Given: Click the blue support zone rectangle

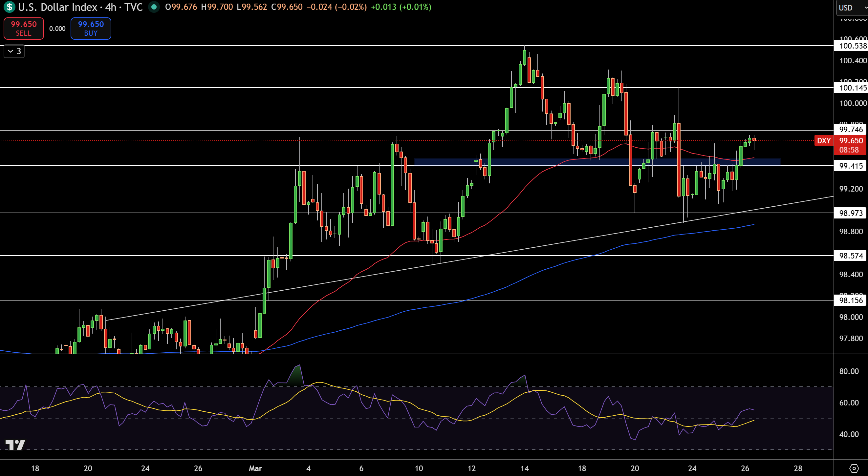Looking at the screenshot, I should (x=597, y=162).
